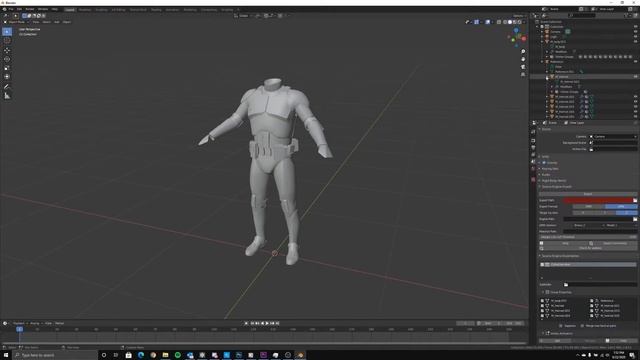
Task: Click the blue current frame marker
Action: tap(19, 329)
